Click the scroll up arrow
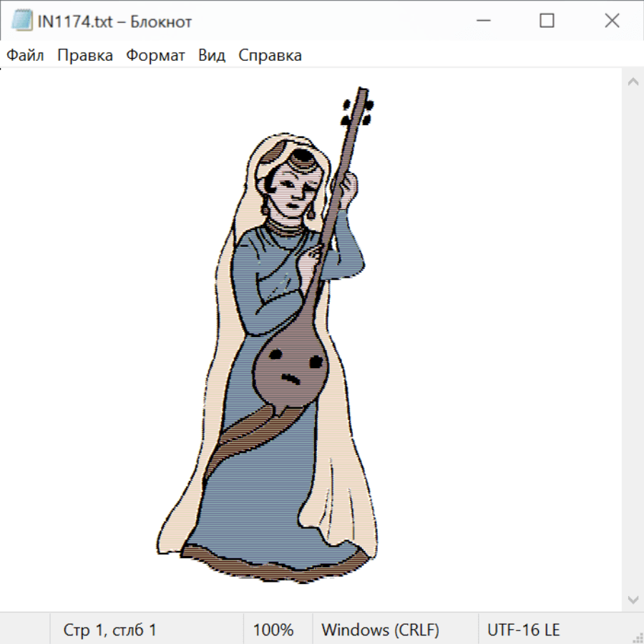The height and width of the screenshot is (644, 644). (x=633, y=82)
